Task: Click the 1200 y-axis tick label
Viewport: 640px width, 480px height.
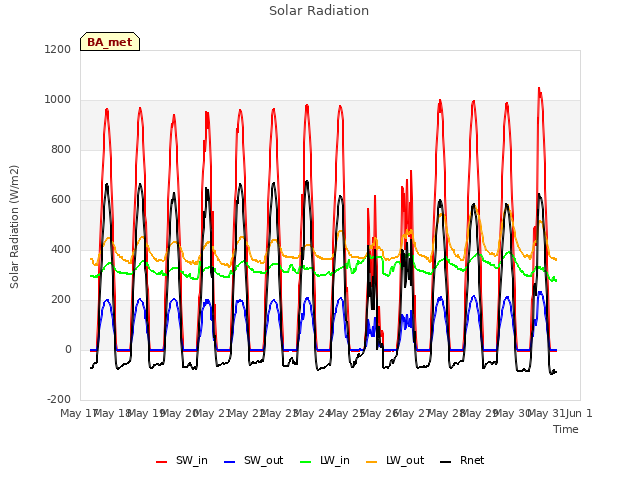Action: pos(58,49)
